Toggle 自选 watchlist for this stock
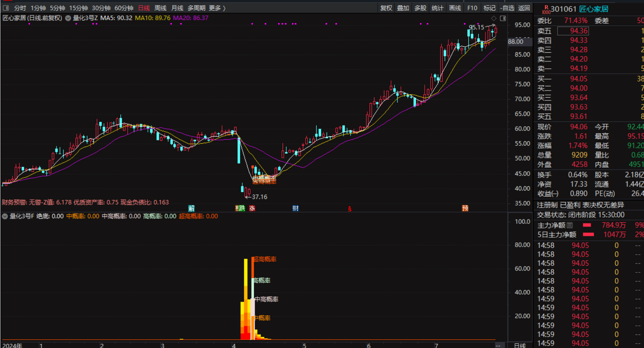The width and height of the screenshot is (644, 348). click(x=507, y=8)
